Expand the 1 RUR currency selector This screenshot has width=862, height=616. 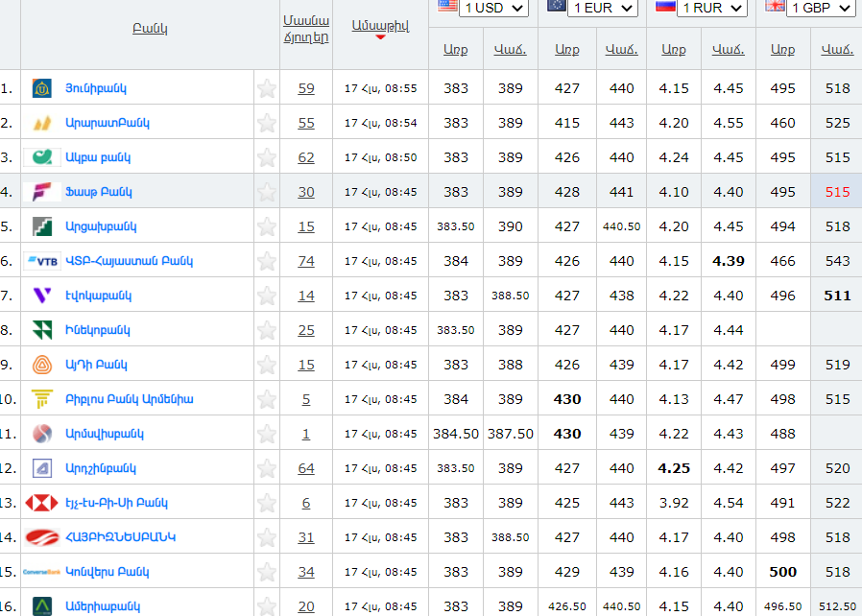pyautogui.click(x=712, y=8)
